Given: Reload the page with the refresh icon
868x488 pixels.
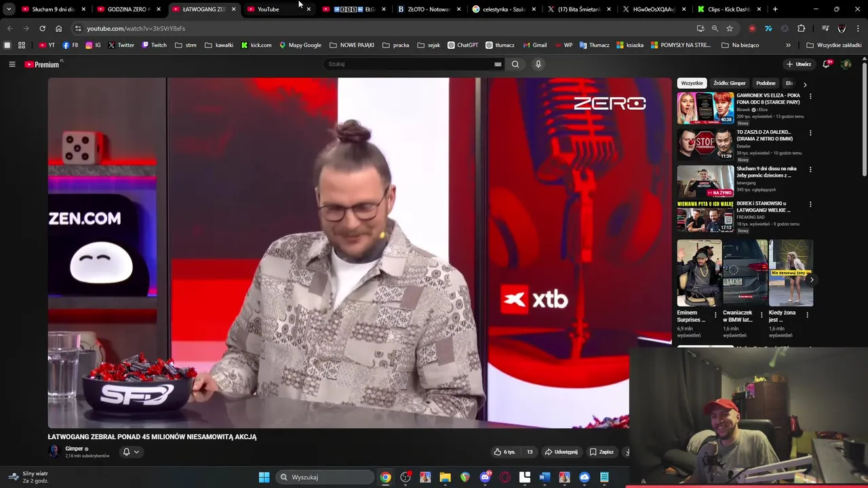Looking at the screenshot, I should coord(42,28).
